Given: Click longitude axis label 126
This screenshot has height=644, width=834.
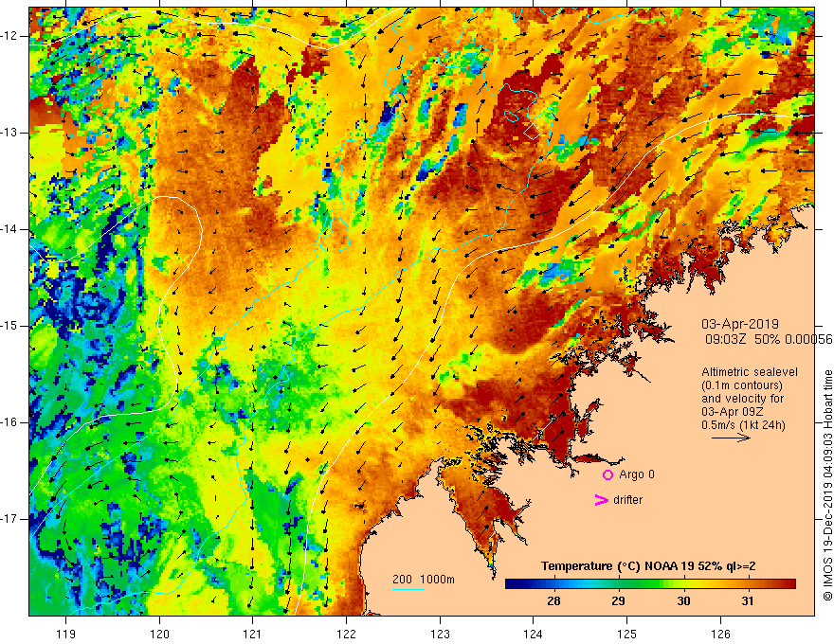Looking at the screenshot, I should point(720,634).
